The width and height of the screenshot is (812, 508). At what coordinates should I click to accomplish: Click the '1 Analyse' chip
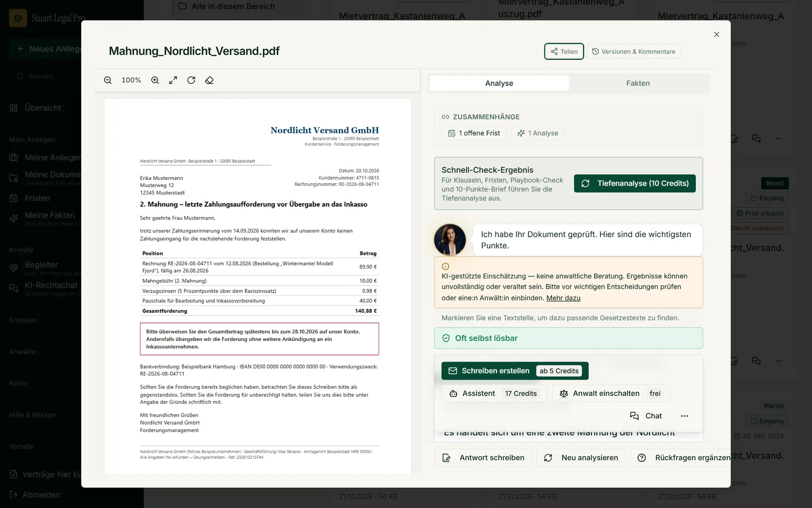537,133
